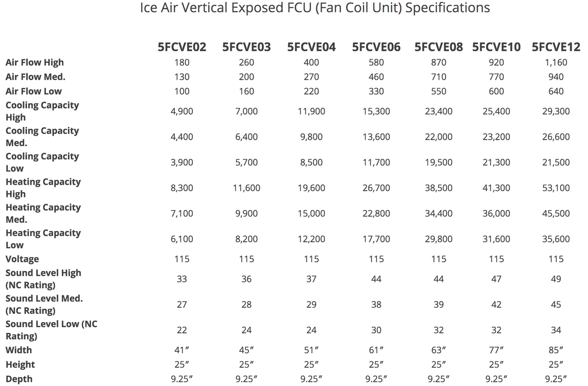Screen dimensions: 588x386
Task: Select the 85″ width value
Action: click(556, 350)
